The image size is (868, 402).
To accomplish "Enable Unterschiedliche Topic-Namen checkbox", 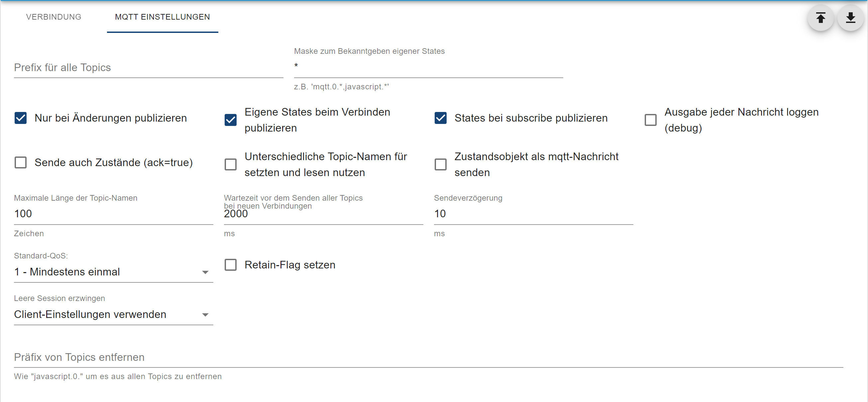I will point(231,164).
